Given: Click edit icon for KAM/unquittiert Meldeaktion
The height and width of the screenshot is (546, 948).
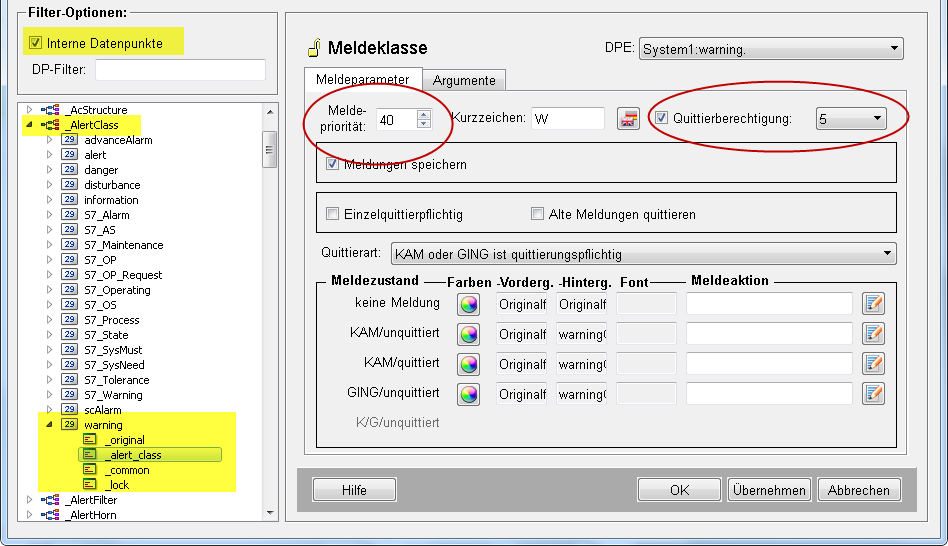Looking at the screenshot, I should point(873,334).
